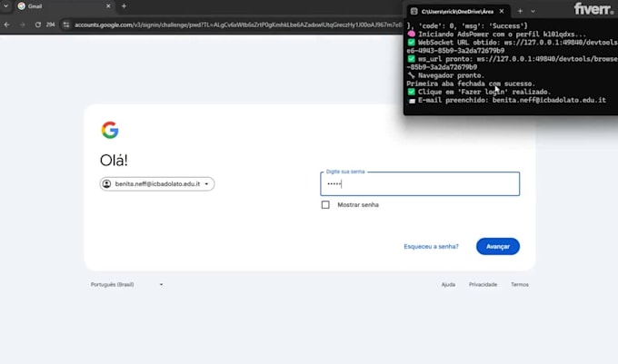Screen dimensions: 618x364
Task: Open the Termos link
Action: pyautogui.click(x=520, y=284)
